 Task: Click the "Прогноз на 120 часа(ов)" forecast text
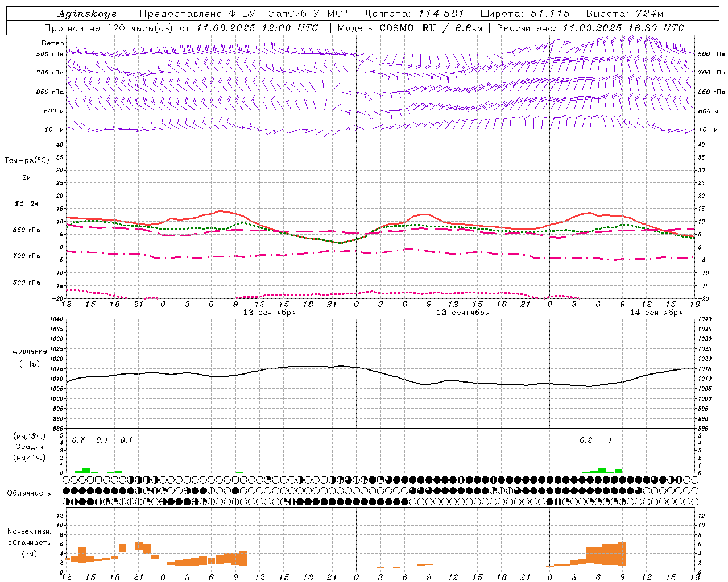(109, 28)
